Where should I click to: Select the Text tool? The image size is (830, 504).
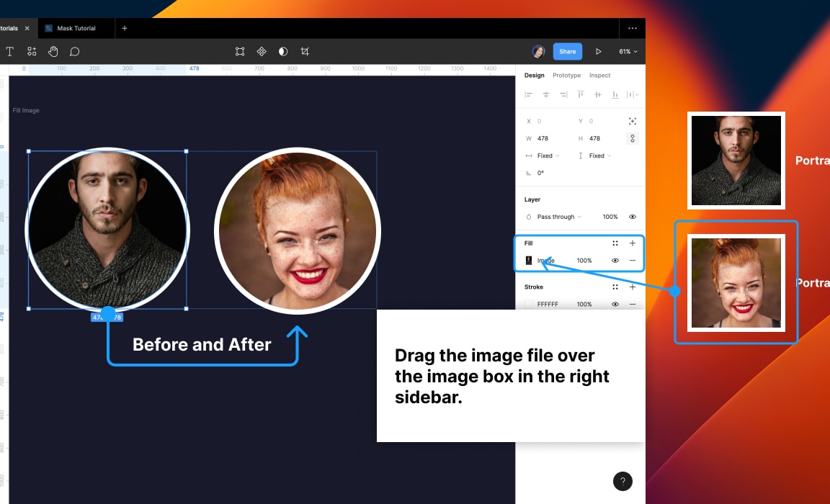coord(9,51)
